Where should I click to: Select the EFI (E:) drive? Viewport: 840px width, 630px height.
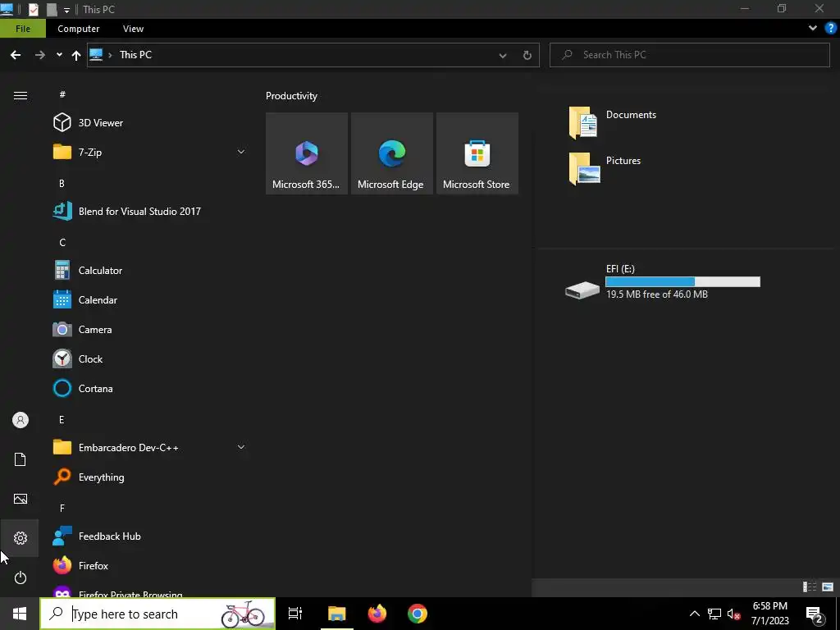coord(663,282)
